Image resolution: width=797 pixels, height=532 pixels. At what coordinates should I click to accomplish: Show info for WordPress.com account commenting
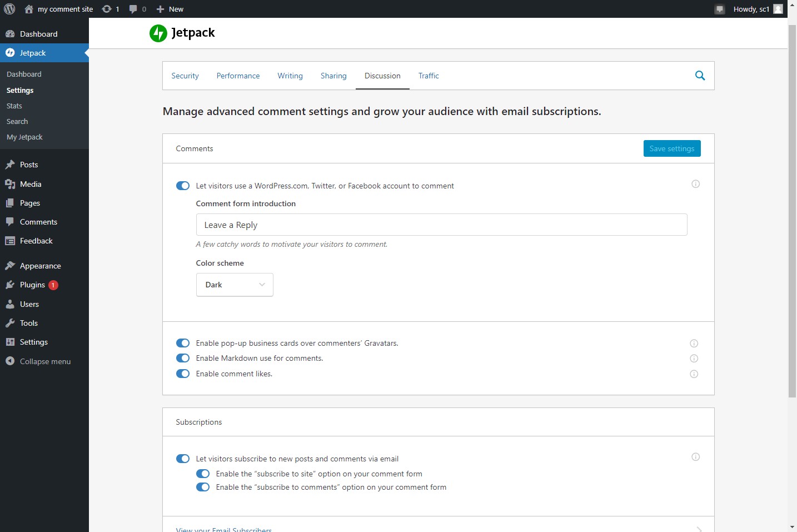click(695, 184)
